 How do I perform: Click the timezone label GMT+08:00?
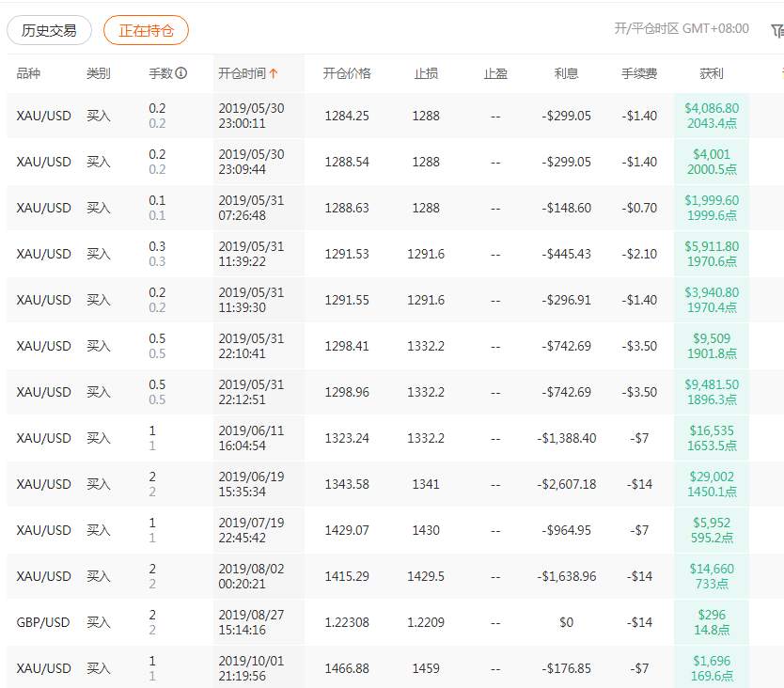coord(715,28)
